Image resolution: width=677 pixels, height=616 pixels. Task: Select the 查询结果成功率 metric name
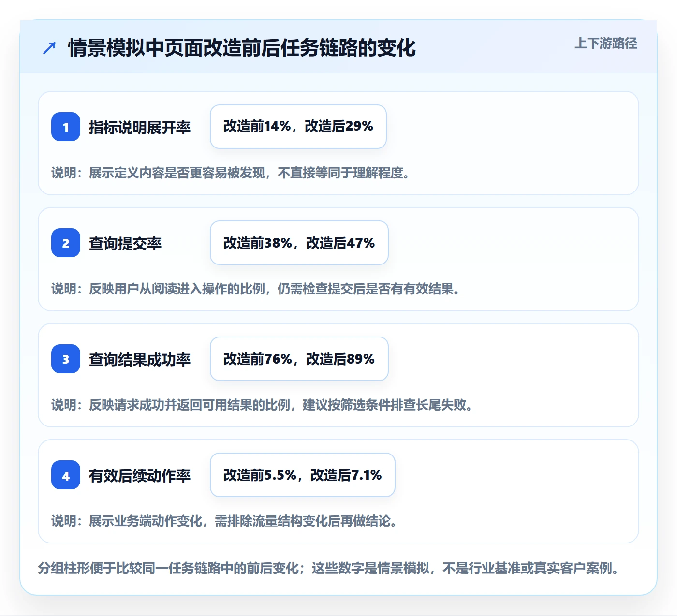(140, 359)
